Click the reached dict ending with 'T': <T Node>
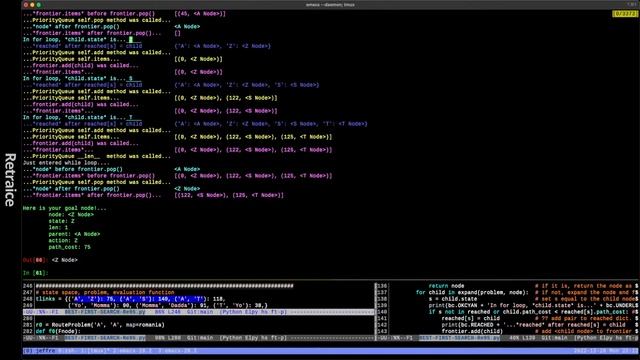 tap(271, 124)
